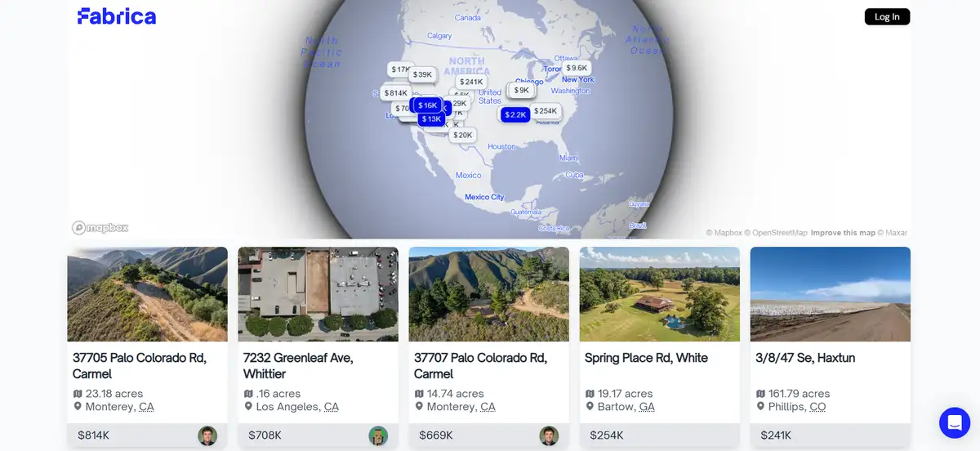The width and height of the screenshot is (980, 451).
Task: Open 7232 Greenleaf Ave, Whittier listing photo
Action: pyautogui.click(x=318, y=294)
